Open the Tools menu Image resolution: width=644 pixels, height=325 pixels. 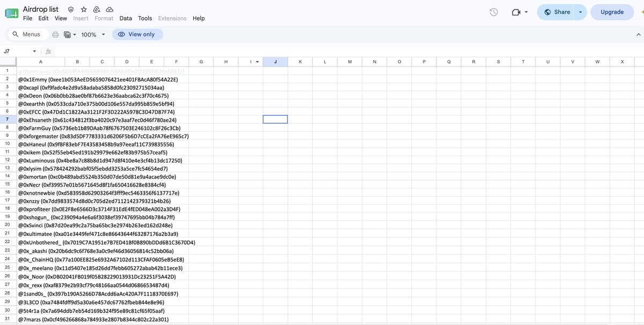[x=145, y=18]
